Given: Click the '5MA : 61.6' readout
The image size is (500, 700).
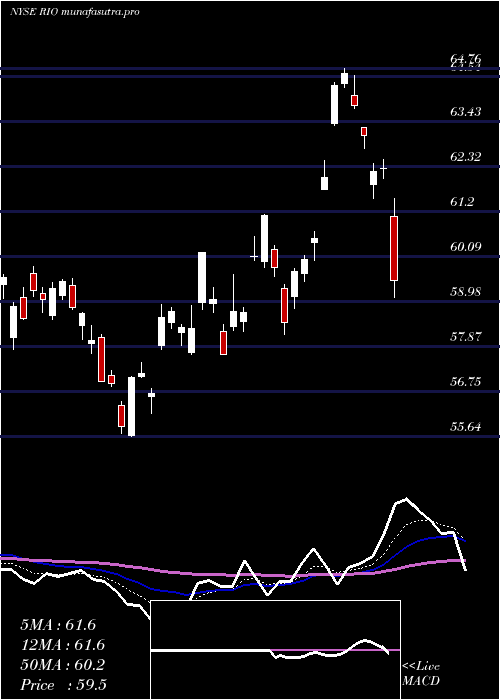Looking at the screenshot, I should pos(58,625).
